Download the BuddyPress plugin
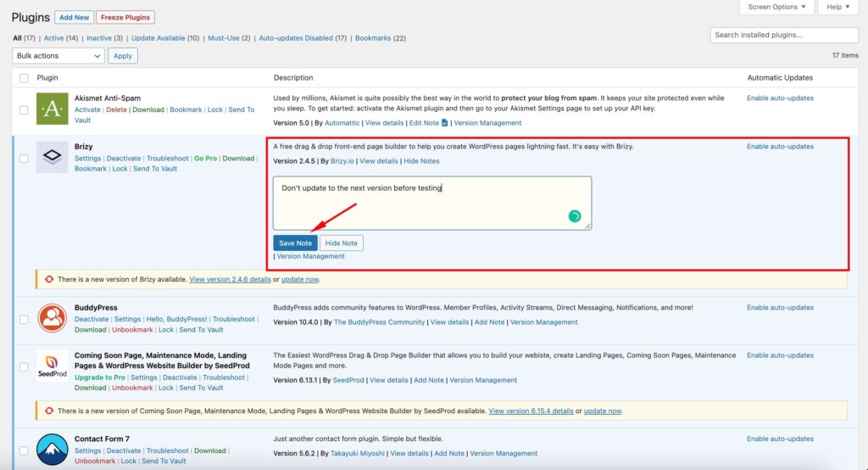The height and width of the screenshot is (470, 868). click(x=90, y=330)
